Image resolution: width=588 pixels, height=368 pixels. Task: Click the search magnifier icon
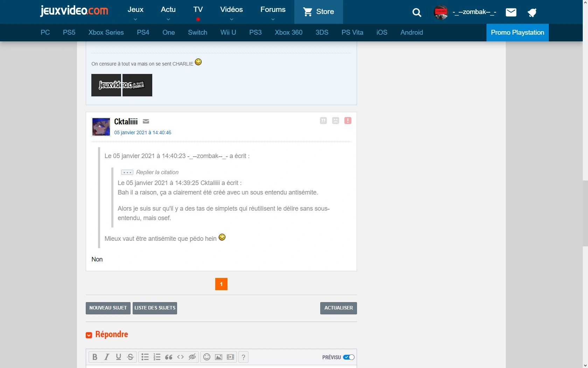pyautogui.click(x=416, y=13)
